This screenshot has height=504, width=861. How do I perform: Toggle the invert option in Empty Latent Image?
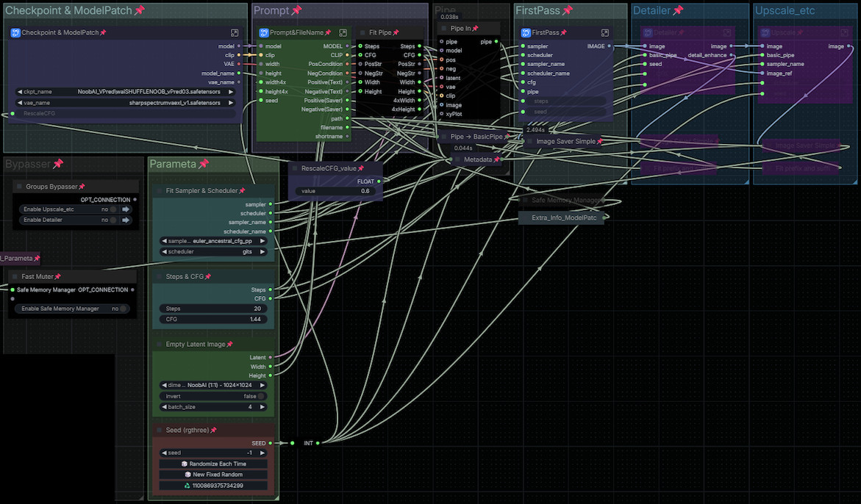pos(260,396)
